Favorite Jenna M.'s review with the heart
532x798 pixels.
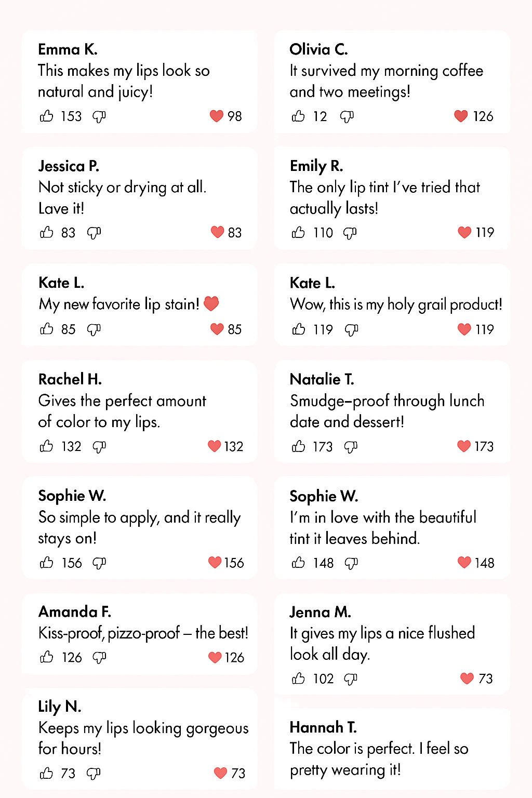pyautogui.click(x=467, y=679)
